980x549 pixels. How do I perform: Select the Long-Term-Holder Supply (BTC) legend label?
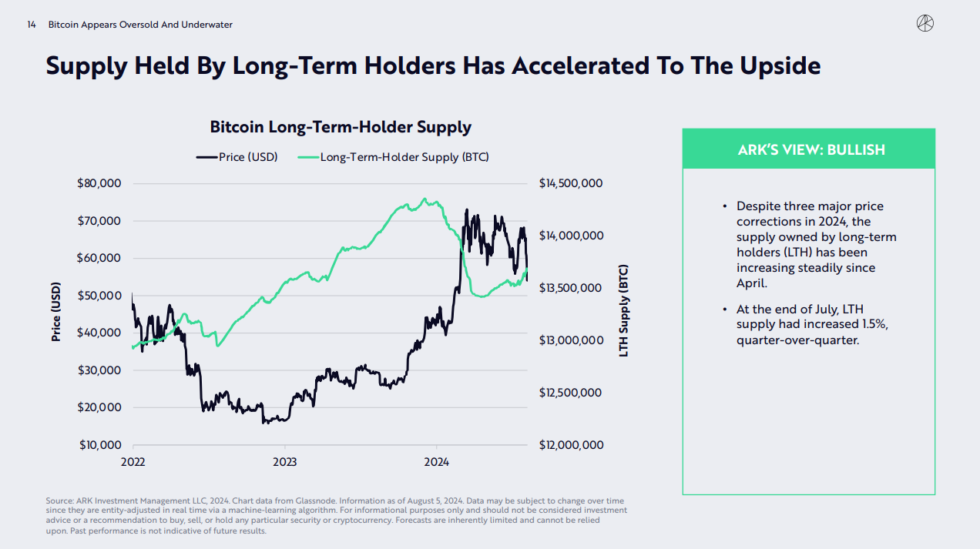tap(404, 157)
